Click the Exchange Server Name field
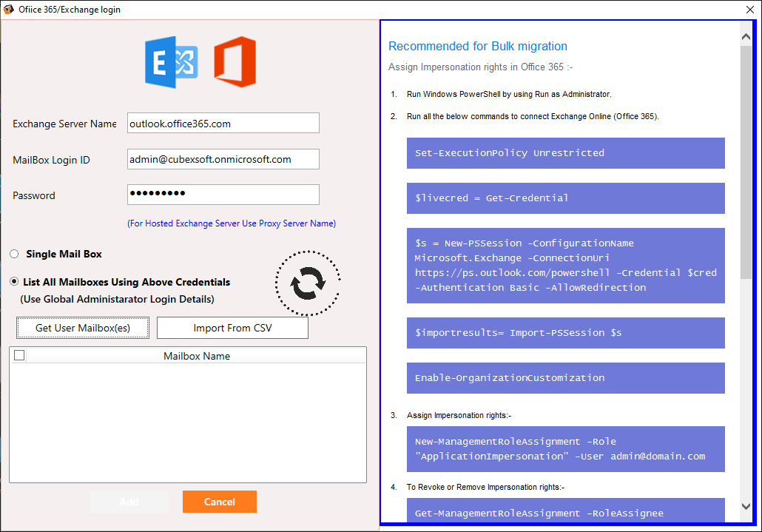The height and width of the screenshot is (532, 762). tap(223, 124)
